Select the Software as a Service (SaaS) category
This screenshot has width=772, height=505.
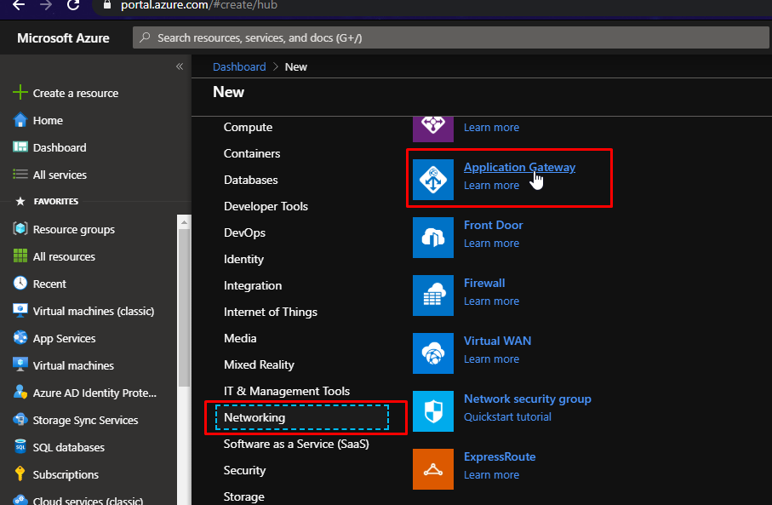(296, 444)
